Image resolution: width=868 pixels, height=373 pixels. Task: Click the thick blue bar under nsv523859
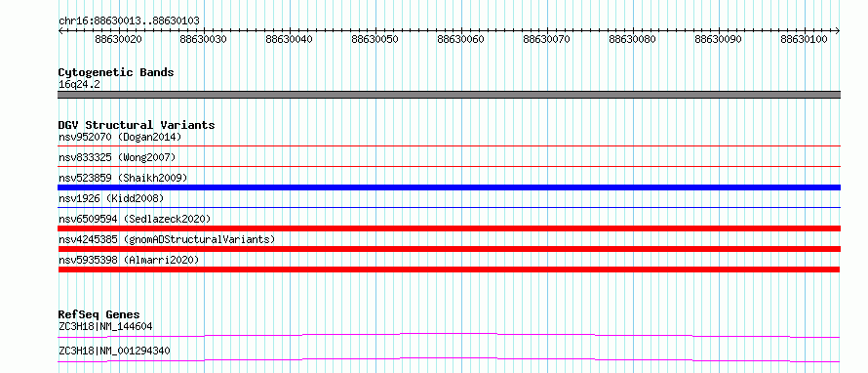449,187
